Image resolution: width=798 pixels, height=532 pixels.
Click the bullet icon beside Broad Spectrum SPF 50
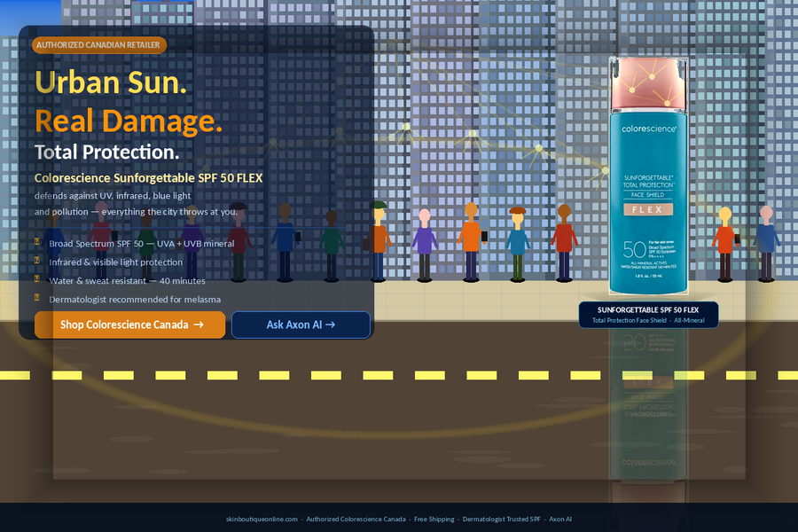click(37, 242)
